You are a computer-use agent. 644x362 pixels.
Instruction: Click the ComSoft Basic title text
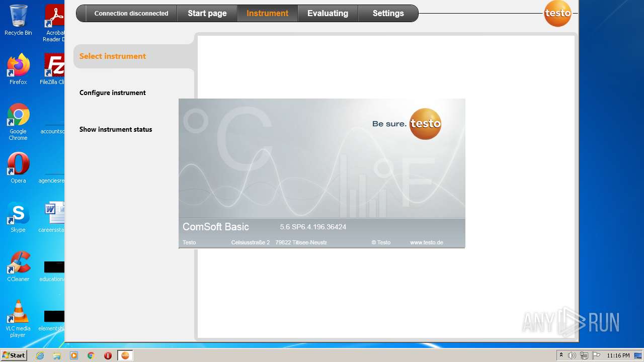coord(215,227)
